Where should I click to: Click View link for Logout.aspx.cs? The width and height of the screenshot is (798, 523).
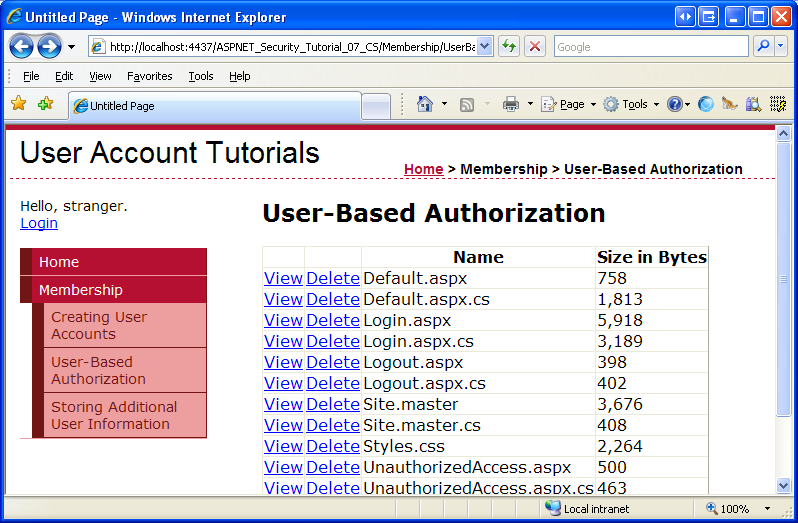pyautogui.click(x=283, y=383)
